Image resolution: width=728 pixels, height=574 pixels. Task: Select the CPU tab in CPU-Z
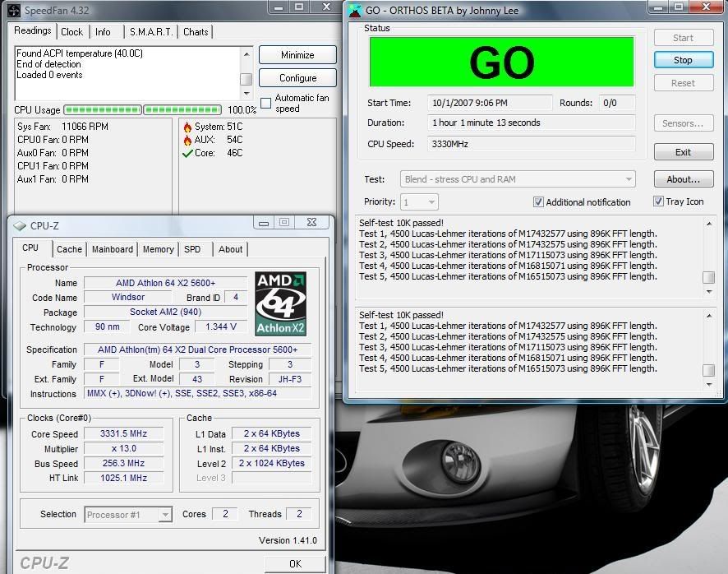[30, 248]
